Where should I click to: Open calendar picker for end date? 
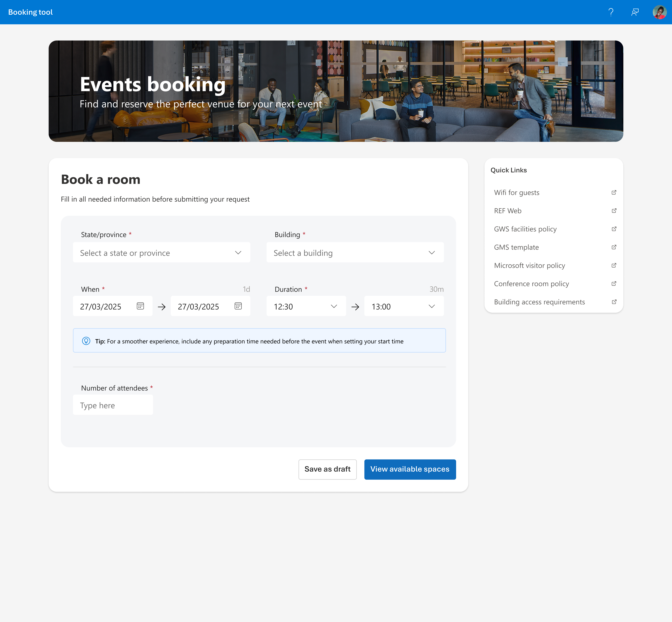[238, 306]
